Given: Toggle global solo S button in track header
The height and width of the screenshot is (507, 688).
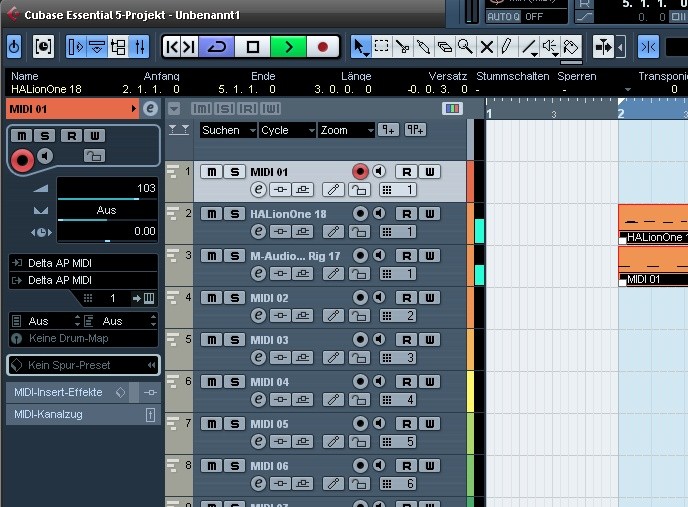Looking at the screenshot, I should pos(225,108).
